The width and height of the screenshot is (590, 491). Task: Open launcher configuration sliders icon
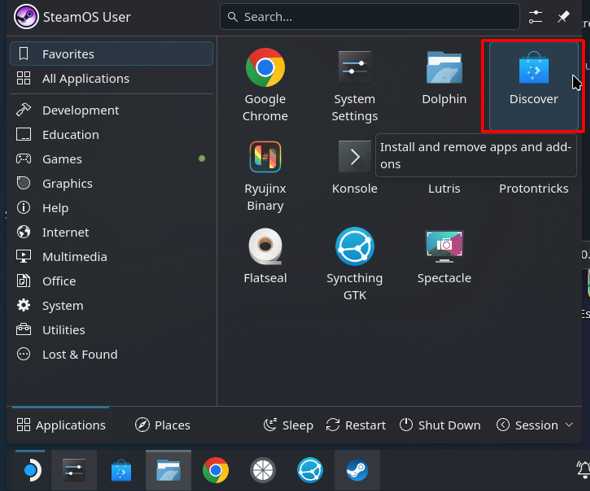(535, 17)
